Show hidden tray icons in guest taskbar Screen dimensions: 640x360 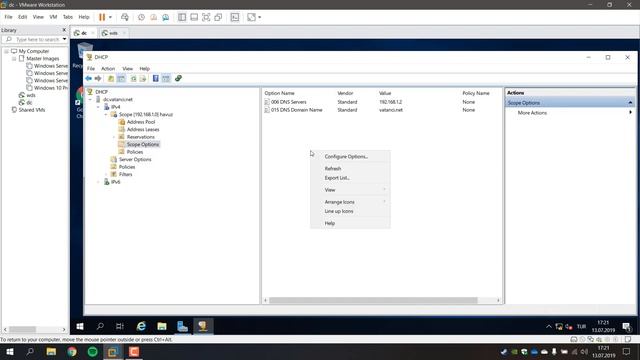click(x=549, y=327)
